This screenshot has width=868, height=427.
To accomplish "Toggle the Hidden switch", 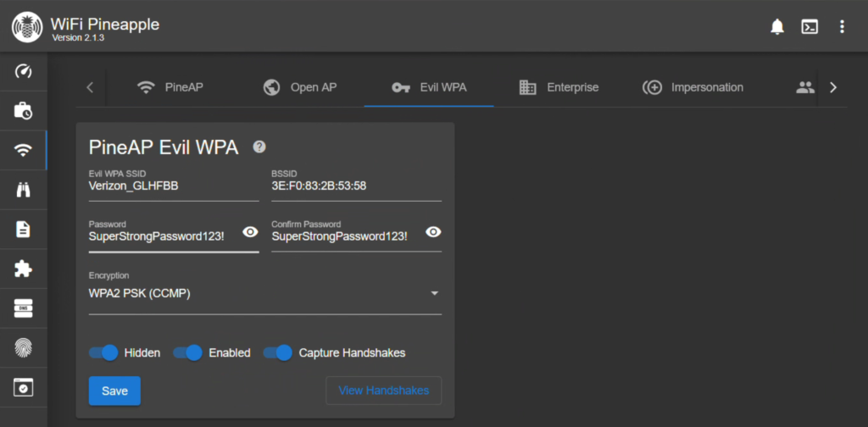I will [x=103, y=353].
